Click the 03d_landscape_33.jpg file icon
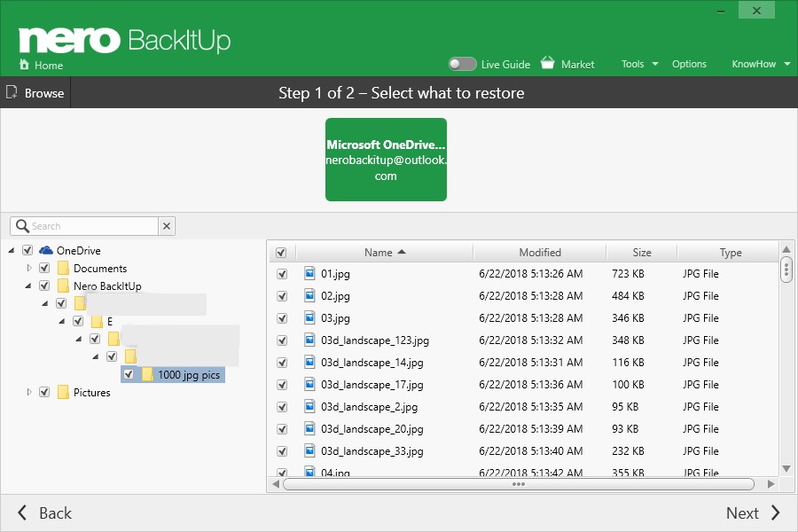 309,450
